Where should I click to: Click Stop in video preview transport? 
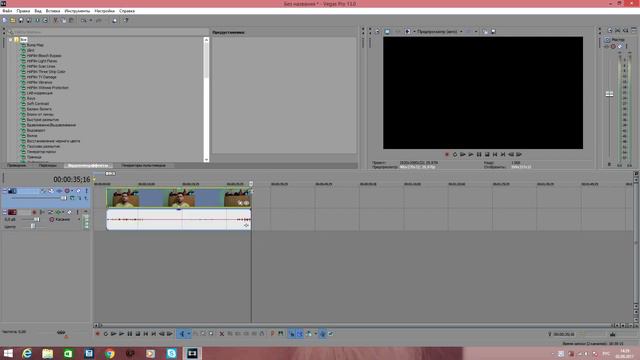[x=487, y=154]
